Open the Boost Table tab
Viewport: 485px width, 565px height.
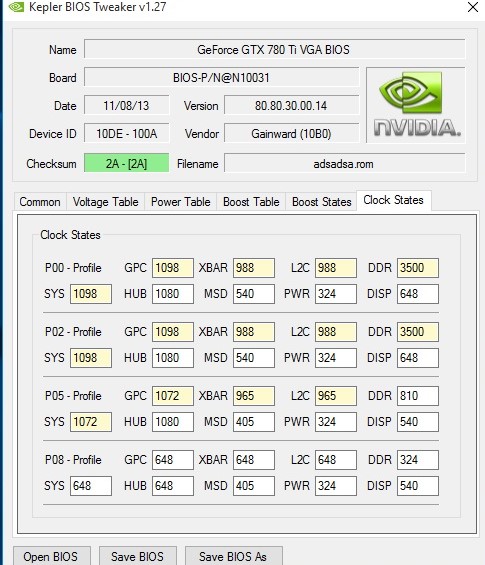[x=251, y=202]
